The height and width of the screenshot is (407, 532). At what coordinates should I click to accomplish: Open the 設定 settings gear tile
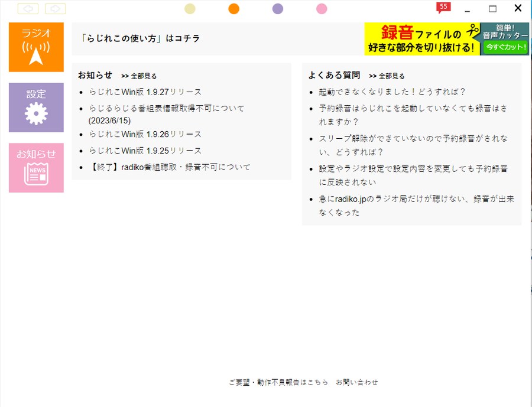click(x=36, y=108)
